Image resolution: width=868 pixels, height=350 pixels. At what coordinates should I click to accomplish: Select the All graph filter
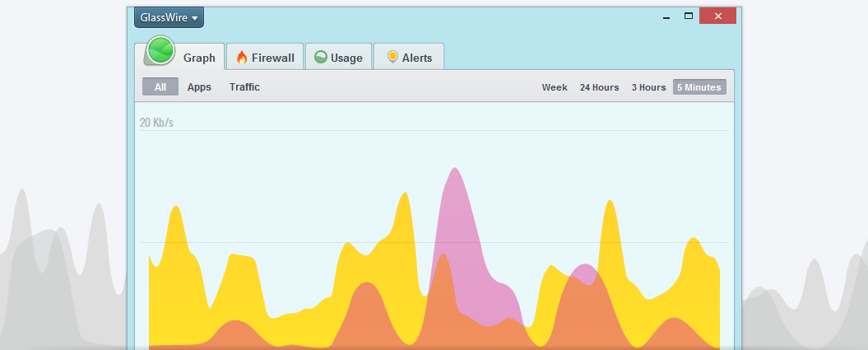coord(160,87)
